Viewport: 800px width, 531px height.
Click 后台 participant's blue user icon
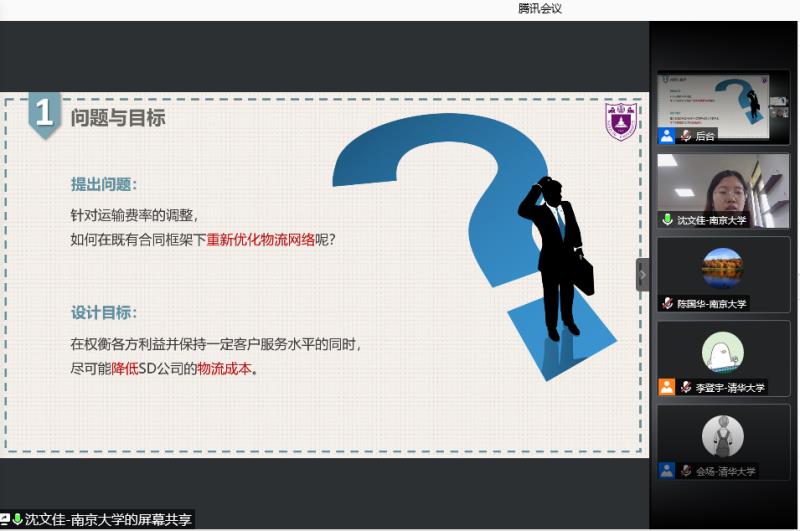(666, 135)
